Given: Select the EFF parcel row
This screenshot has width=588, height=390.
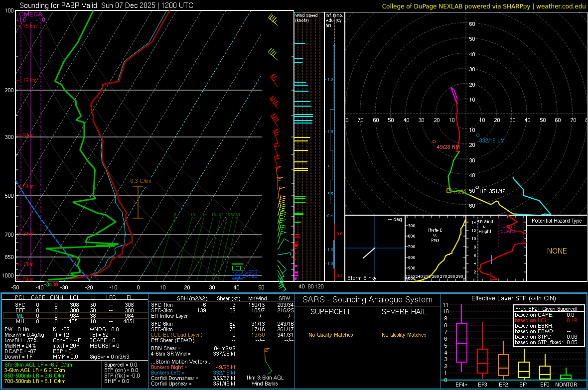Looking at the screenshot, I should click(x=74, y=310).
